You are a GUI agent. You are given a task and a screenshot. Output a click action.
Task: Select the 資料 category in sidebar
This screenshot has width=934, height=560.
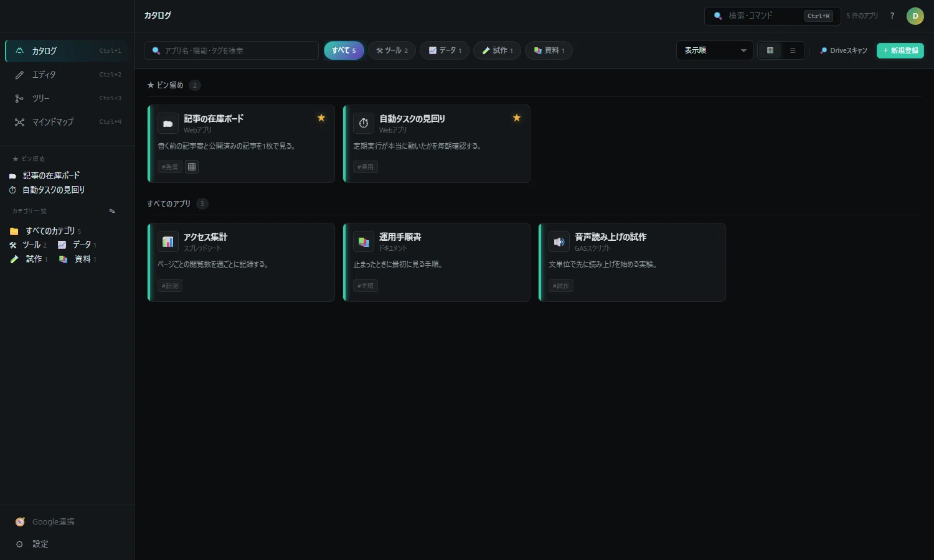pos(78,259)
